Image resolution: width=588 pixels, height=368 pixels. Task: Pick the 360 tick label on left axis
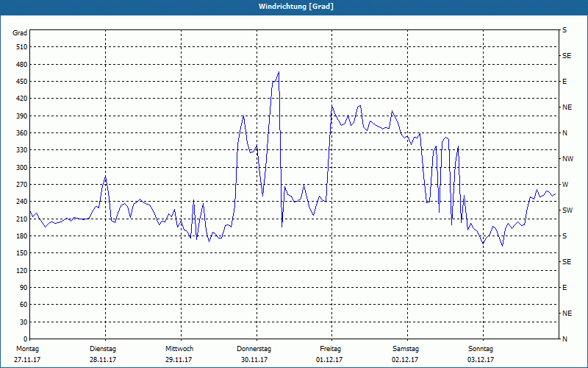[22, 133]
